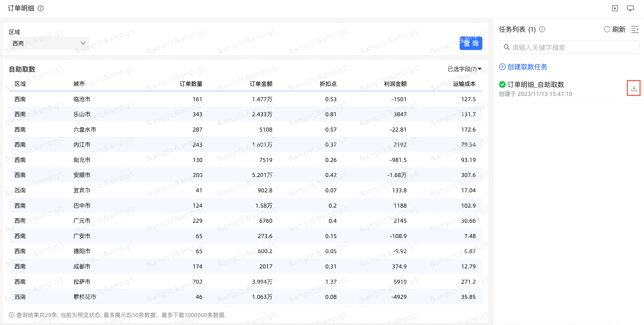The width and height of the screenshot is (644, 325).
Task: Select the 临沧市 city cell
Action: coord(82,99)
